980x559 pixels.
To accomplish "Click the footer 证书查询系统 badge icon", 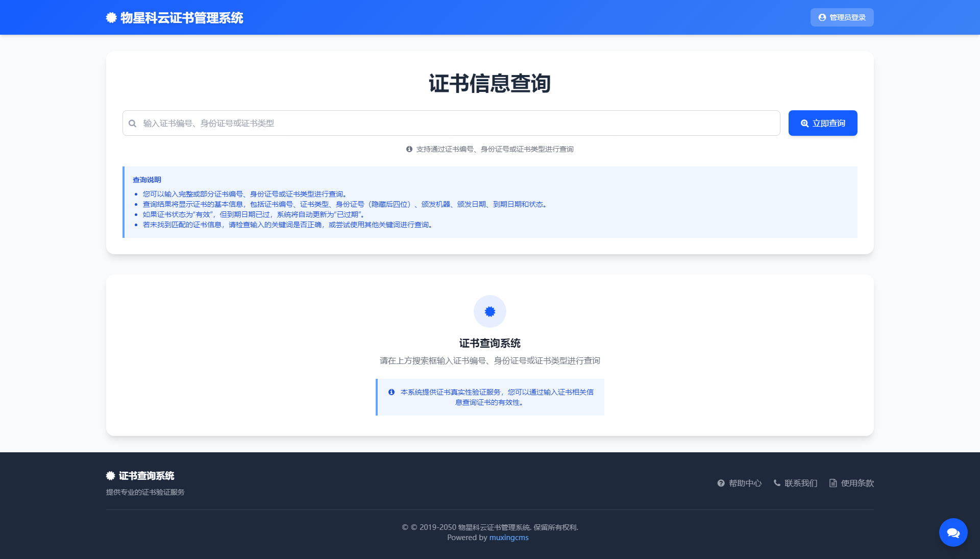I will pyautogui.click(x=110, y=476).
